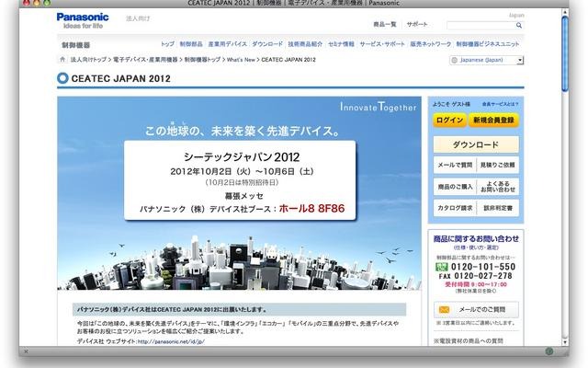The width and height of the screenshot is (588, 368).
Task: Click カタログ請求 button
Action: (455, 208)
